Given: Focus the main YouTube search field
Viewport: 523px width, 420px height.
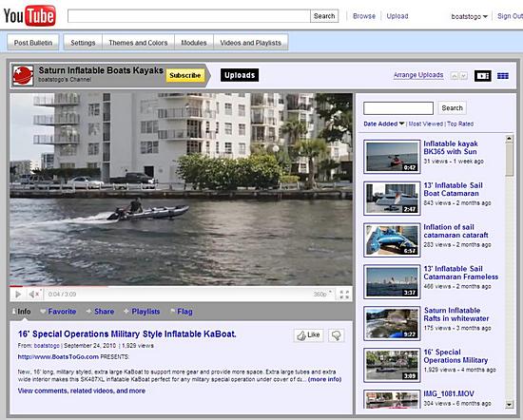Looking at the screenshot, I should [x=189, y=16].
